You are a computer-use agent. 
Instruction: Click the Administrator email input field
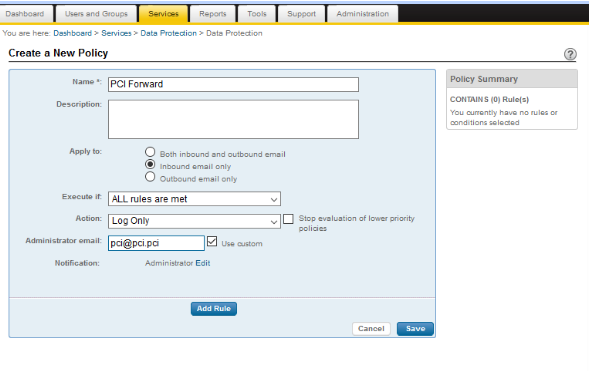pyautogui.click(x=156, y=243)
